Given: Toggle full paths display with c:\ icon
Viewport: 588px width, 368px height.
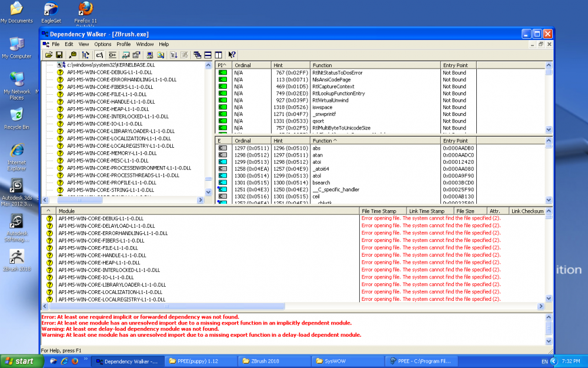Looking at the screenshot, I should [x=99, y=55].
